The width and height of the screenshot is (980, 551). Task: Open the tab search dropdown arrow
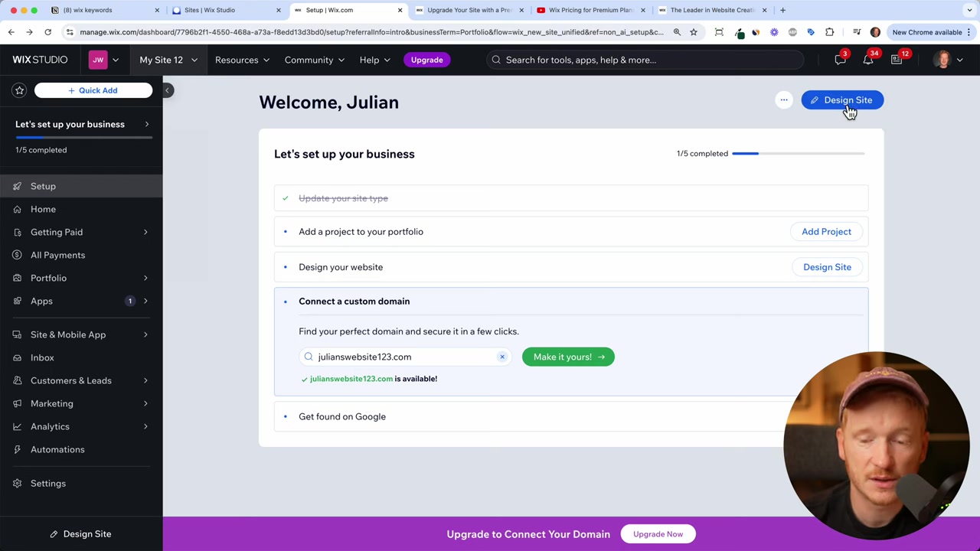pos(969,10)
